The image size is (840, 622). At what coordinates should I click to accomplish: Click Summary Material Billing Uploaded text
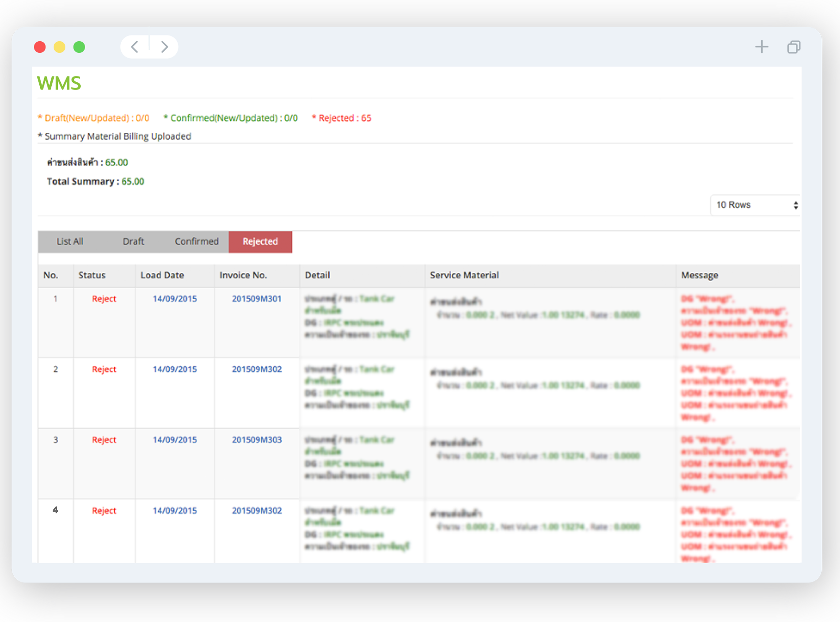pos(115,136)
